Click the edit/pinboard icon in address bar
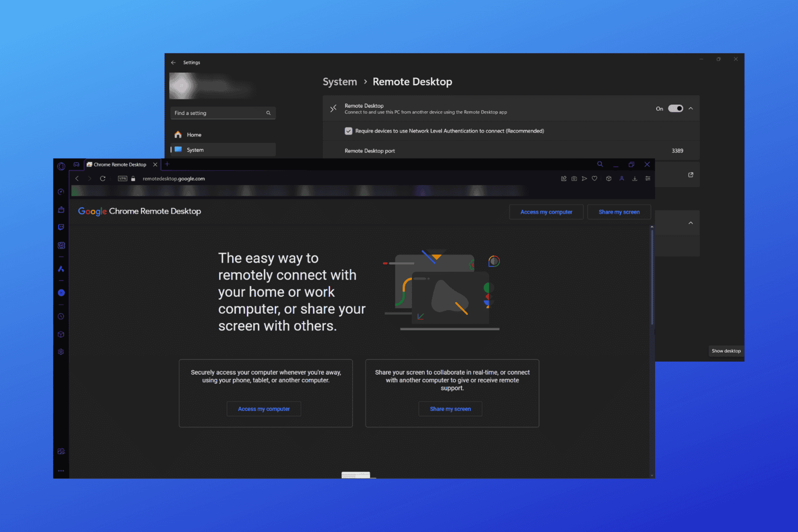The width and height of the screenshot is (798, 532). click(x=564, y=179)
